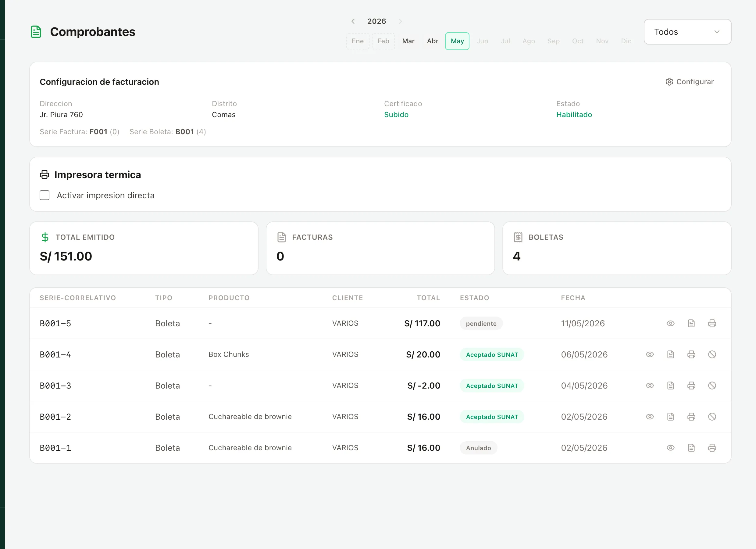
Task: Open document icon for B001-4
Action: point(670,354)
